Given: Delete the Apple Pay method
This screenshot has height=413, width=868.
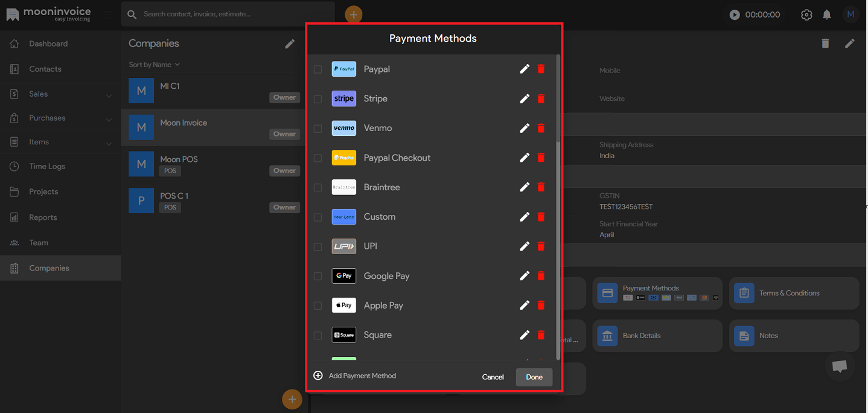Looking at the screenshot, I should [x=541, y=306].
